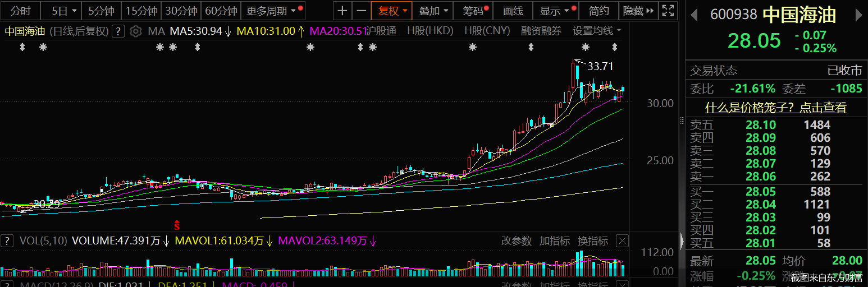This screenshot has height=287, width=868.
Task: Select the 买二 28.04 order row
Action: point(776,205)
